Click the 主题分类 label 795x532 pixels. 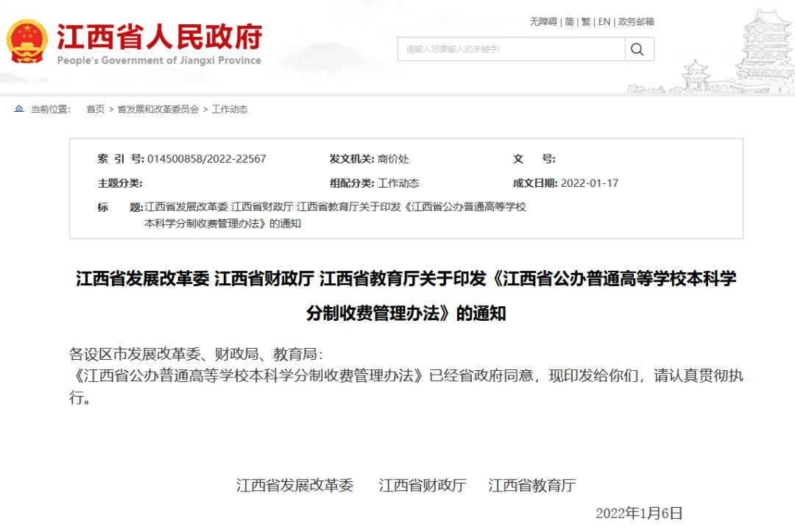(x=120, y=183)
